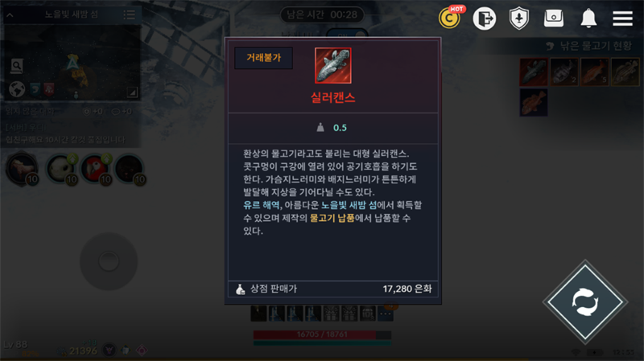Open the notifications bell
Screen dimensions: 644x361
coord(588,18)
